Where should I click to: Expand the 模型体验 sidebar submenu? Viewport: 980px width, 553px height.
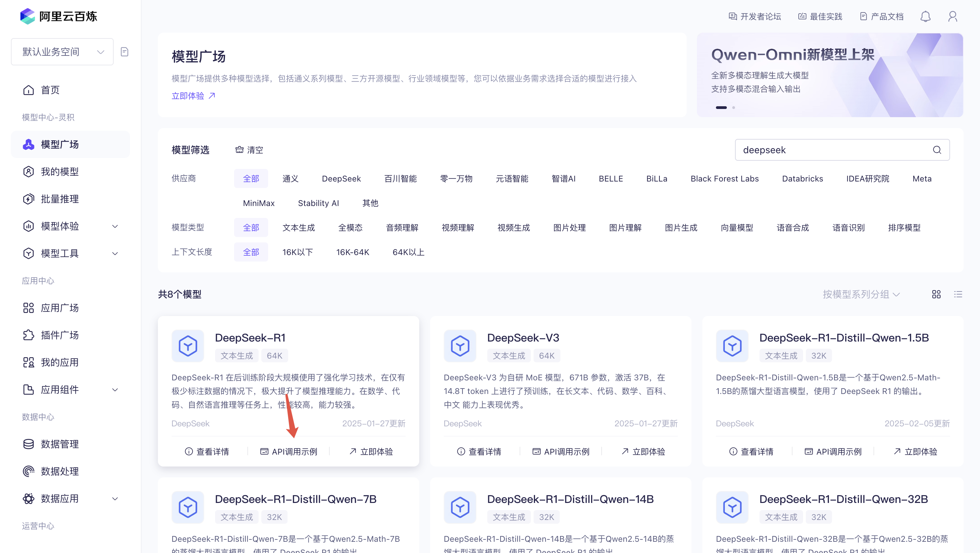[115, 226]
